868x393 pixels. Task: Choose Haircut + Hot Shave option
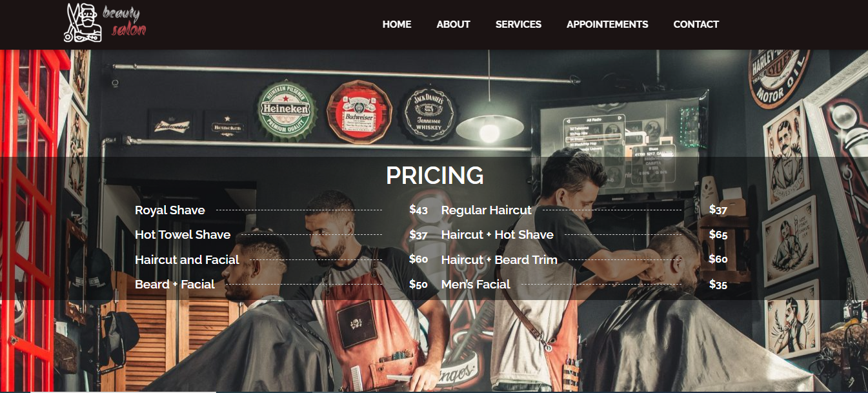(x=498, y=235)
